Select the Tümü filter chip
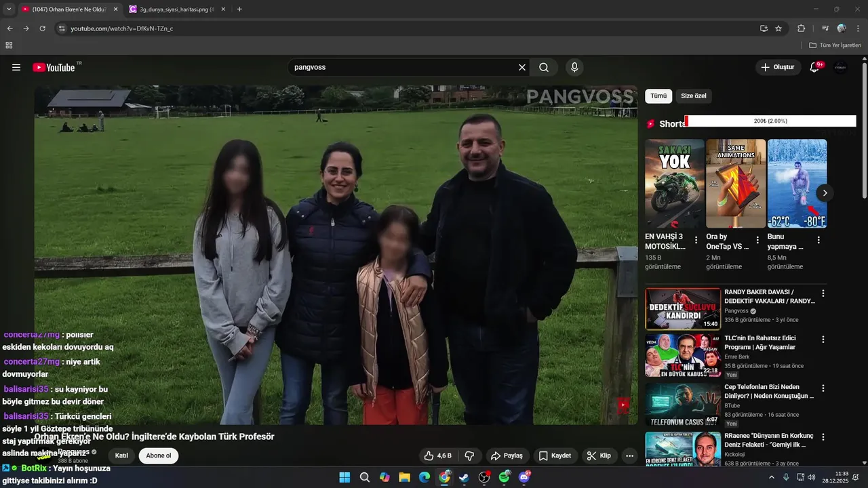 tap(658, 96)
